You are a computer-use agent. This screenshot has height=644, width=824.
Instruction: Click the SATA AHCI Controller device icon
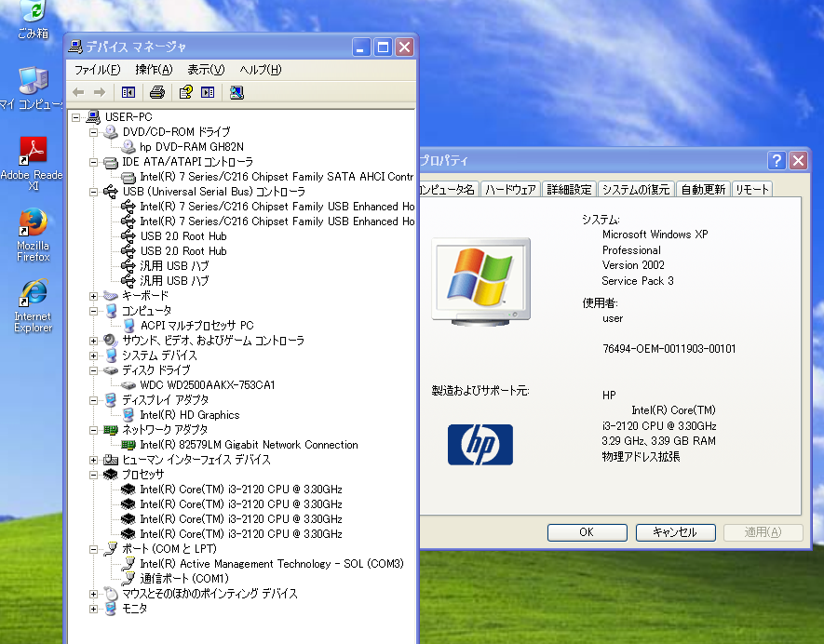point(128,177)
